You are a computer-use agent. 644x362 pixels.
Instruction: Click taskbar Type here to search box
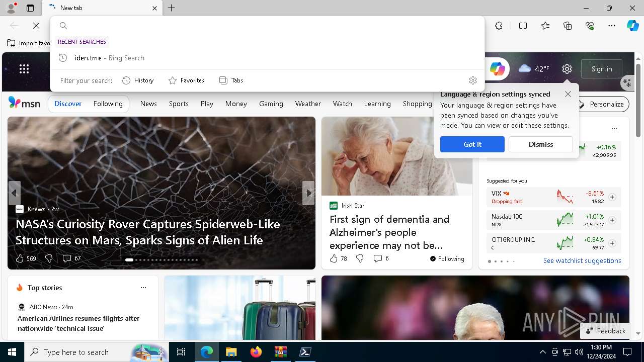[97, 352]
